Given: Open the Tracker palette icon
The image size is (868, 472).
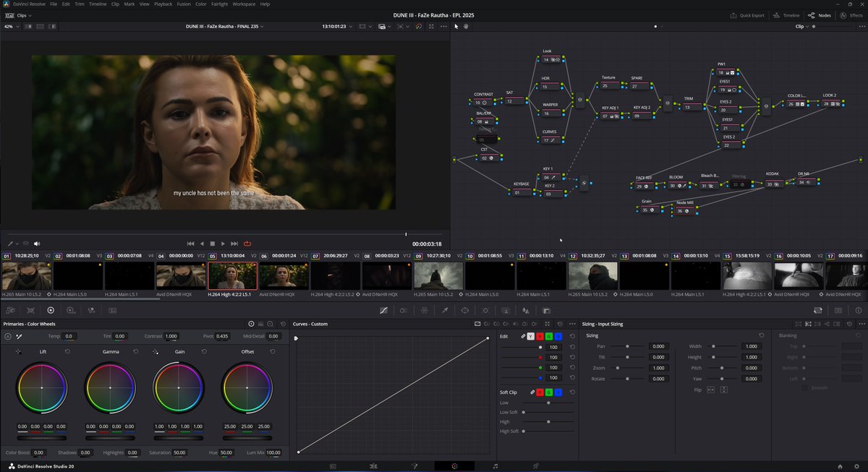Looking at the screenshot, I should [x=485, y=310].
